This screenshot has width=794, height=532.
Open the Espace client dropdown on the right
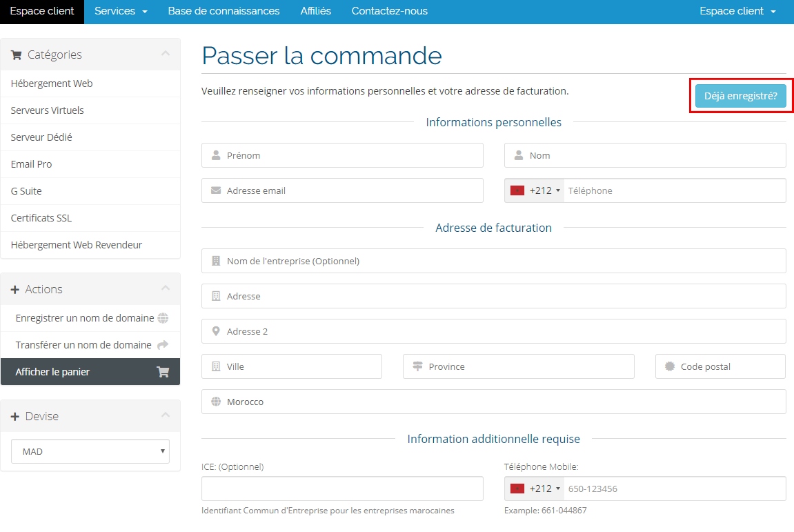pos(737,11)
